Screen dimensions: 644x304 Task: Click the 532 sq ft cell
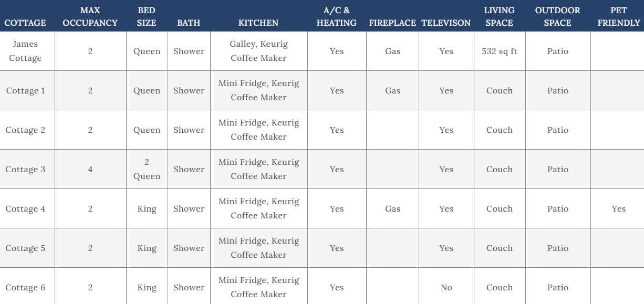pos(499,51)
